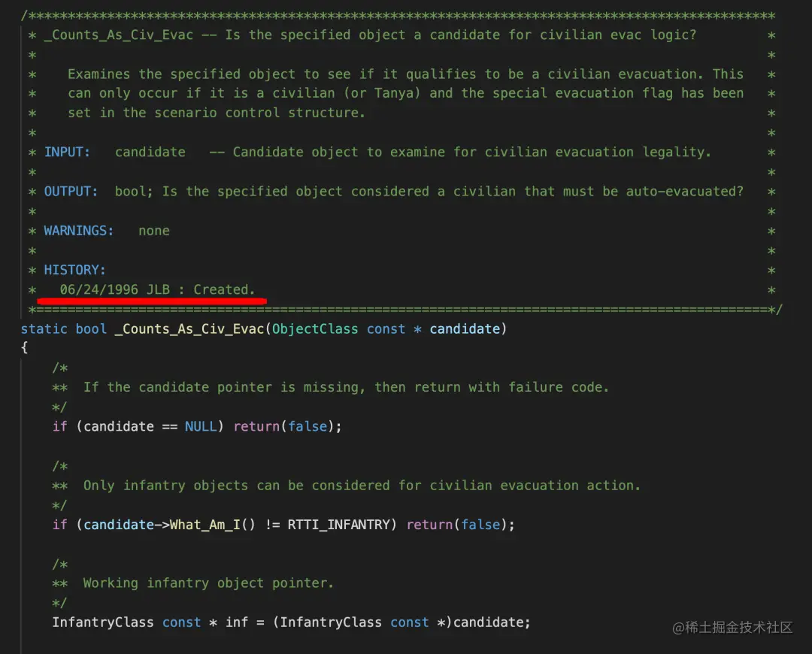Click 'return(false)' on the RTTI_INFANTRY line
Viewport: 812px width, 654px height.
[457, 525]
